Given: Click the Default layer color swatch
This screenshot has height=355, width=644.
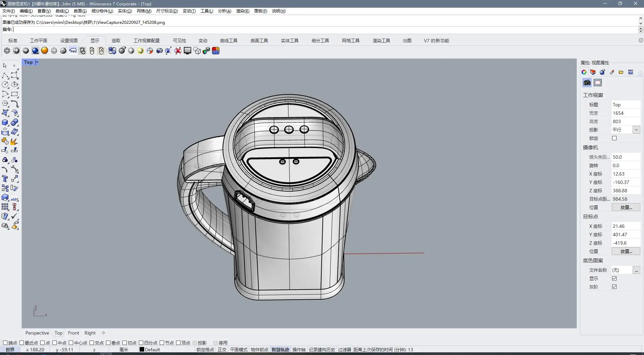Looking at the screenshot, I should click(142, 349).
